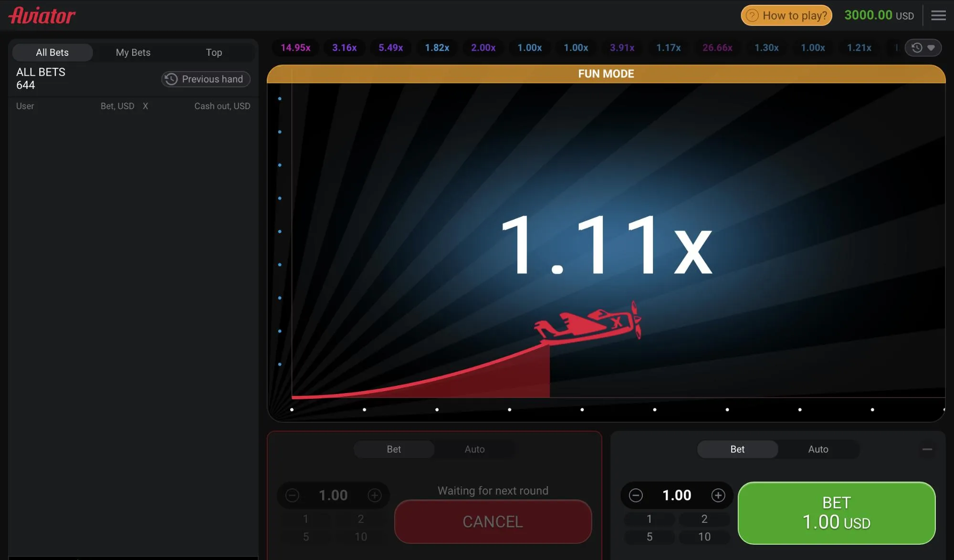Click the Aviator logo
Viewport: 954px width, 560px height.
[42, 15]
